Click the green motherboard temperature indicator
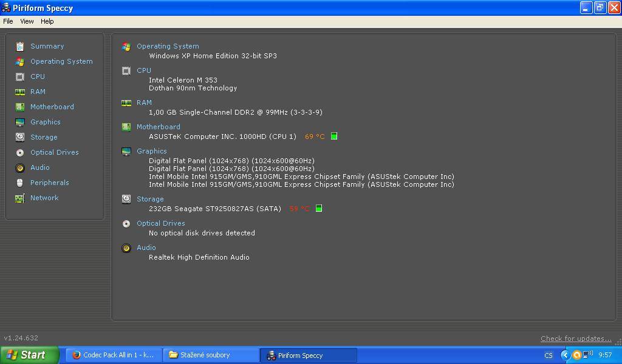 [334, 136]
